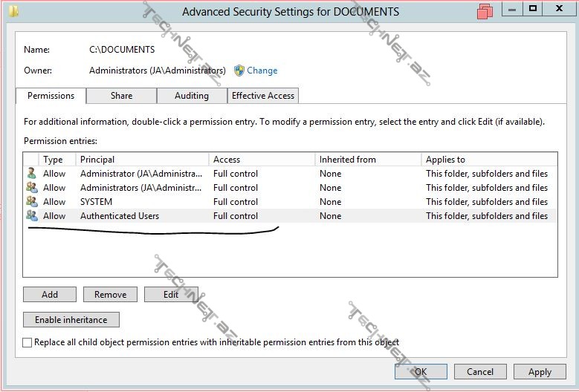Click the SYSTEM group icon in entries list
579x392 pixels.
[x=31, y=202]
